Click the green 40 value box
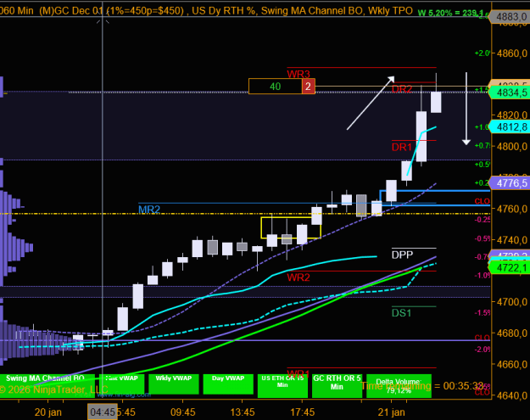This screenshot has height=420, width=530. click(x=275, y=87)
